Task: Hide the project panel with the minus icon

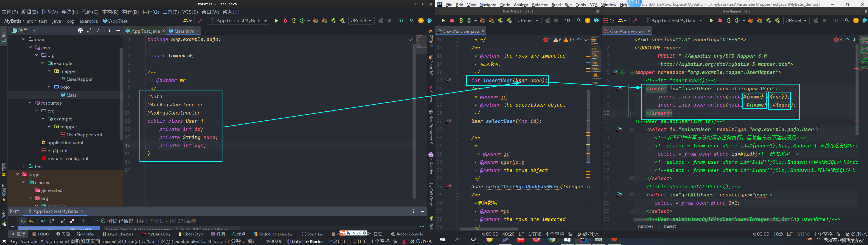Action: click(x=118, y=30)
